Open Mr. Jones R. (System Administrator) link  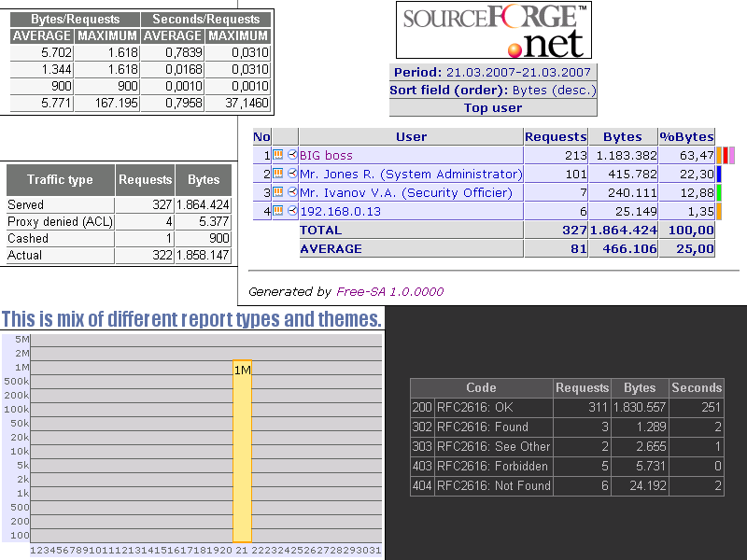[411, 175]
